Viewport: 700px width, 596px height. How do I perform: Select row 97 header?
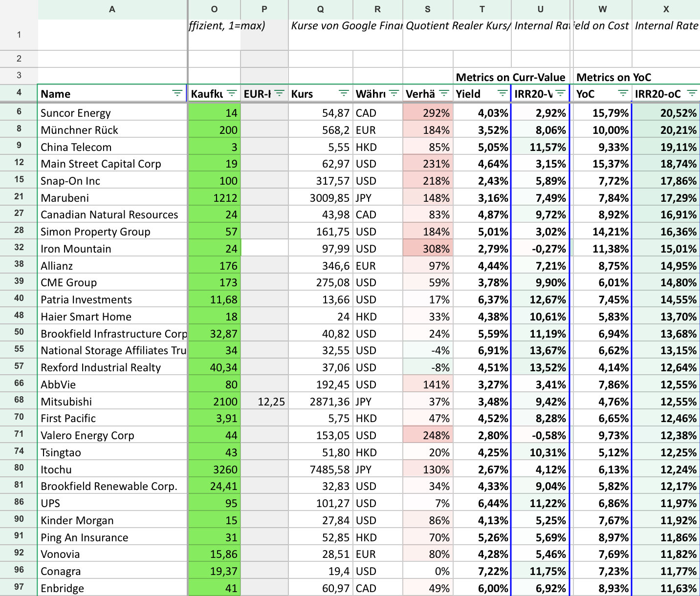click(x=19, y=587)
